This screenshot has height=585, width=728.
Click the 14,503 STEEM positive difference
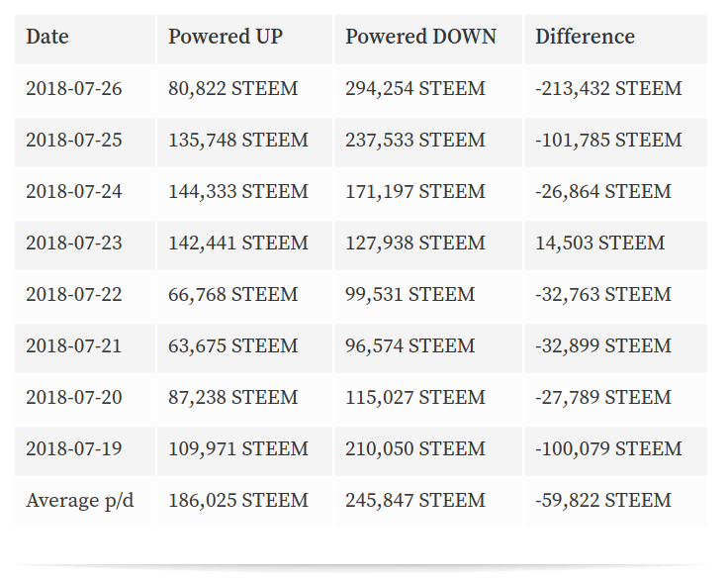(x=600, y=244)
